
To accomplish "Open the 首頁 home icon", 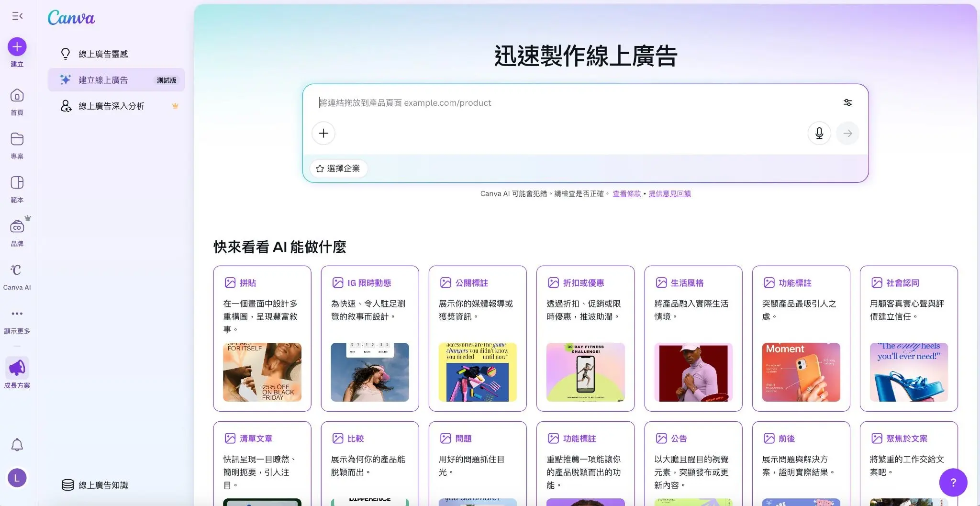I will click(x=17, y=96).
